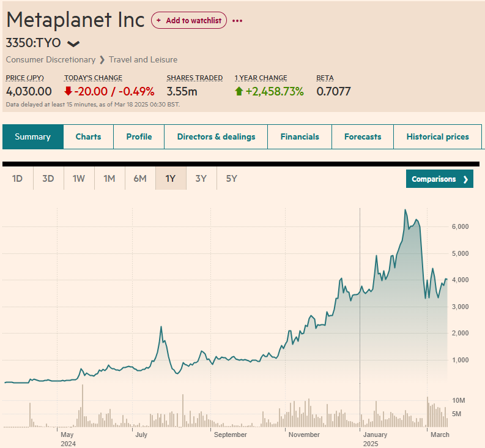Switch to the Charts tab
This screenshot has height=448, width=485.
88,137
